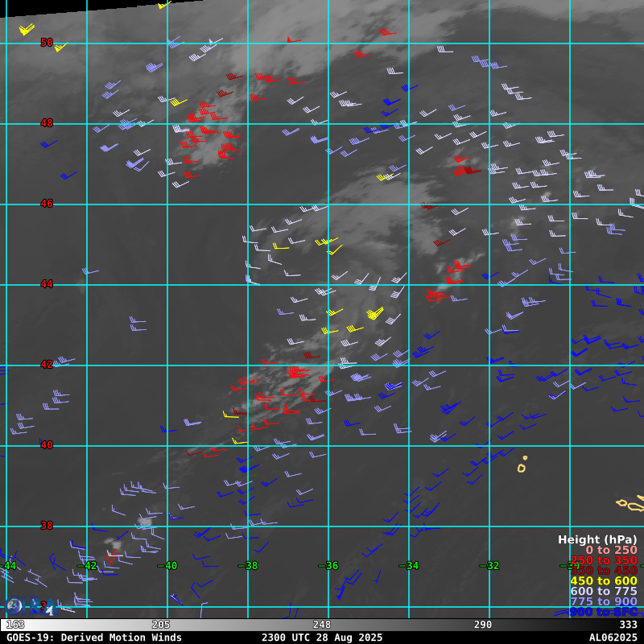Image resolution: width=644 pixels, height=644 pixels.
Task: Click the CIRA logo in the corner
Action: (31, 607)
